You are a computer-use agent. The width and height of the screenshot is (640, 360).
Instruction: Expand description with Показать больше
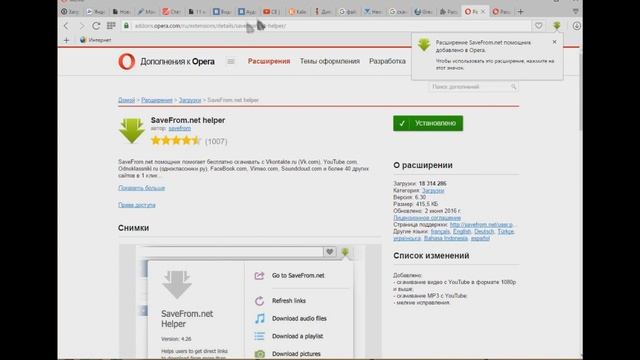click(142, 188)
